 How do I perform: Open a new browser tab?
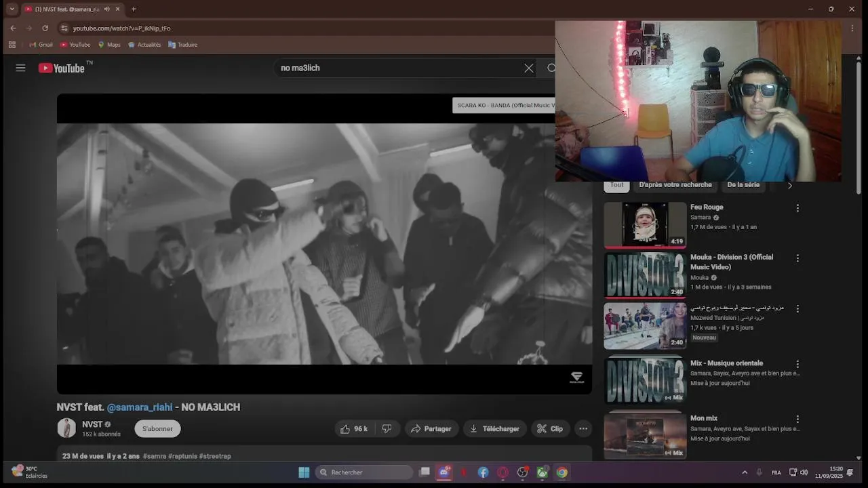tap(134, 9)
